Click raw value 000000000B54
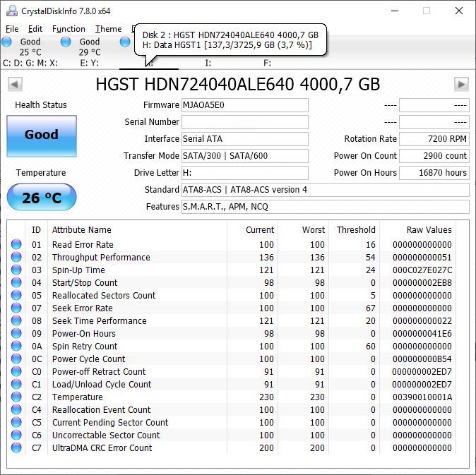 click(422, 359)
